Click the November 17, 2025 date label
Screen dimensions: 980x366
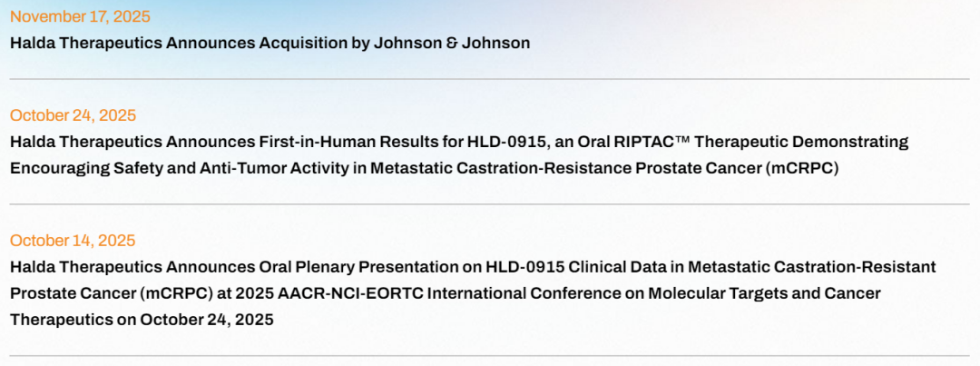click(81, 16)
